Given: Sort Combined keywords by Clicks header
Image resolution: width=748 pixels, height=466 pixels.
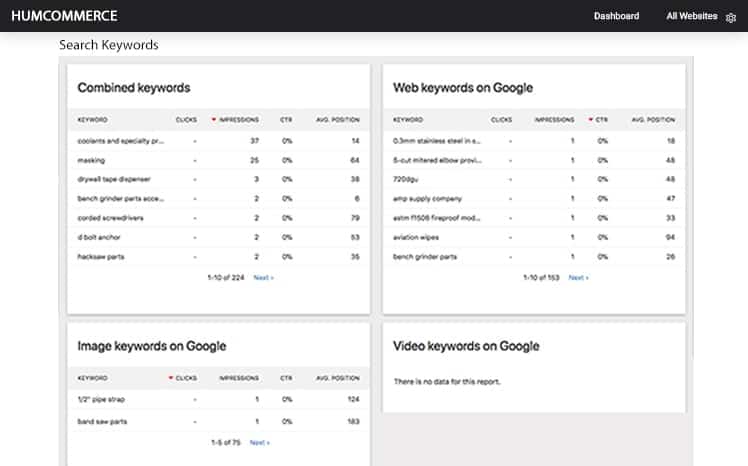Looking at the screenshot, I should click(x=186, y=120).
